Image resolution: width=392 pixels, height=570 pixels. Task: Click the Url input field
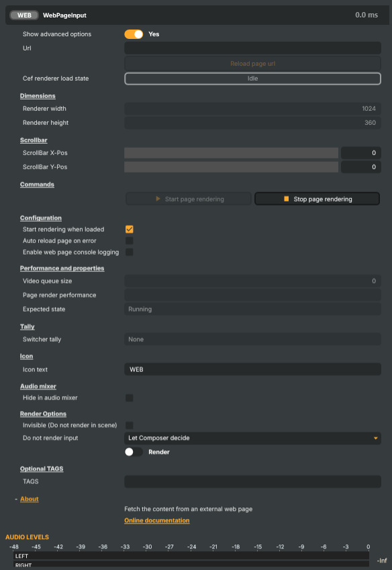point(252,48)
